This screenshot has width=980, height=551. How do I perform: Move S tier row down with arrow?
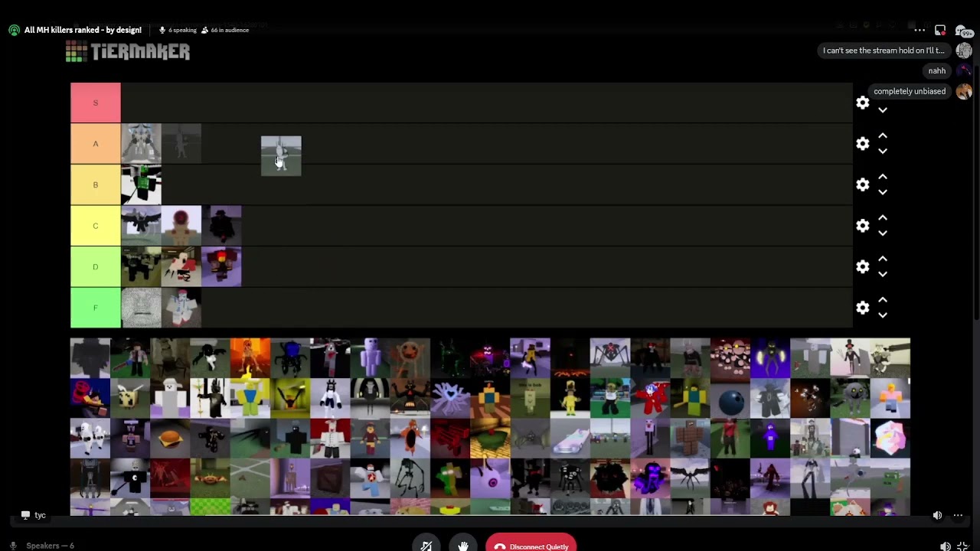(883, 110)
